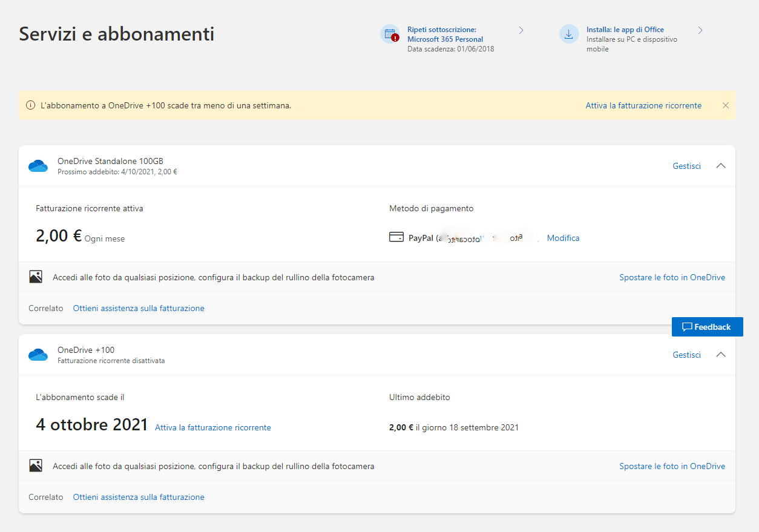Click the chevron next to Installa le app di Office
This screenshot has height=532, width=759.
click(700, 30)
